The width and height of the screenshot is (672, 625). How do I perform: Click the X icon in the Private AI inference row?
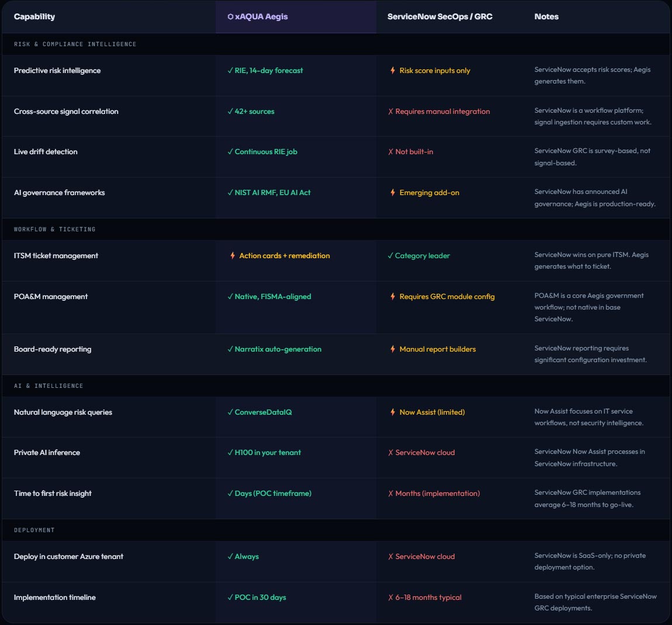[x=390, y=453]
